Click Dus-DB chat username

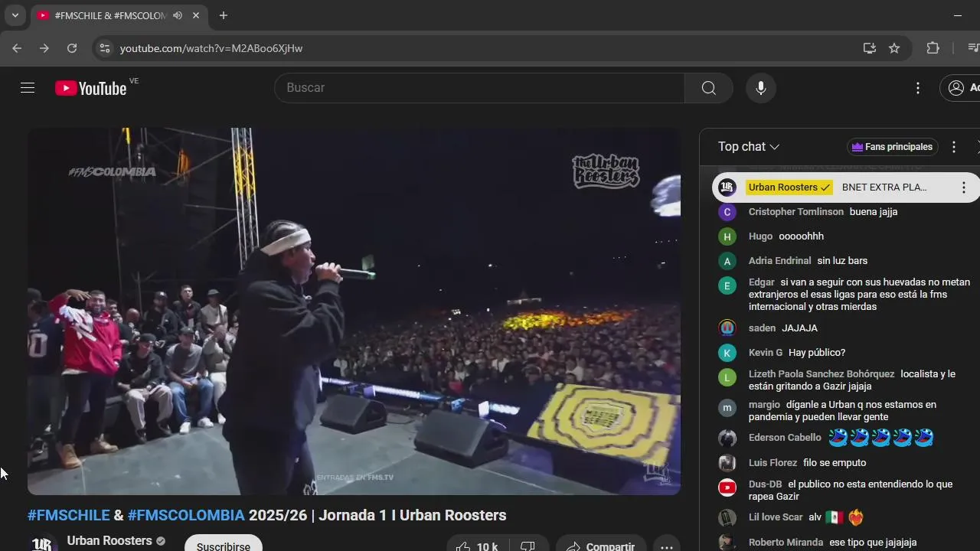(765, 484)
